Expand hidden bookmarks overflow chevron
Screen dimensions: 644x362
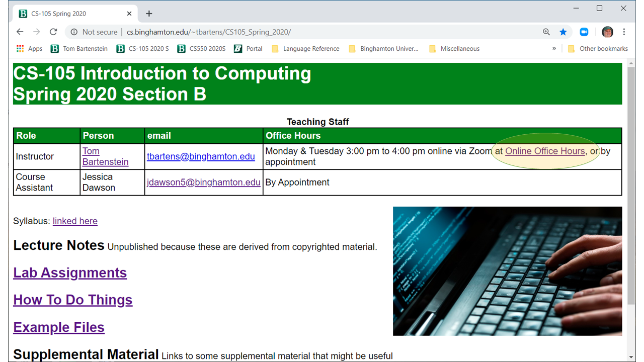[554, 49]
